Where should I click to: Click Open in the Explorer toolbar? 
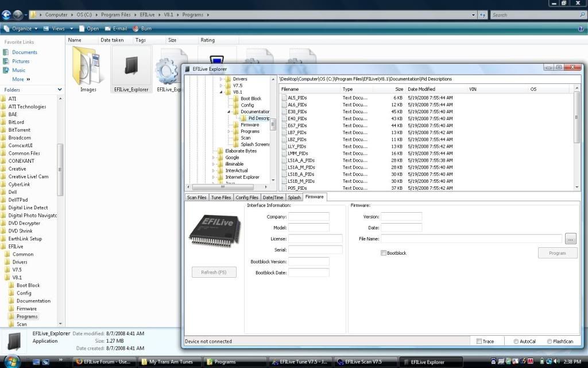pyautogui.click(x=89, y=29)
